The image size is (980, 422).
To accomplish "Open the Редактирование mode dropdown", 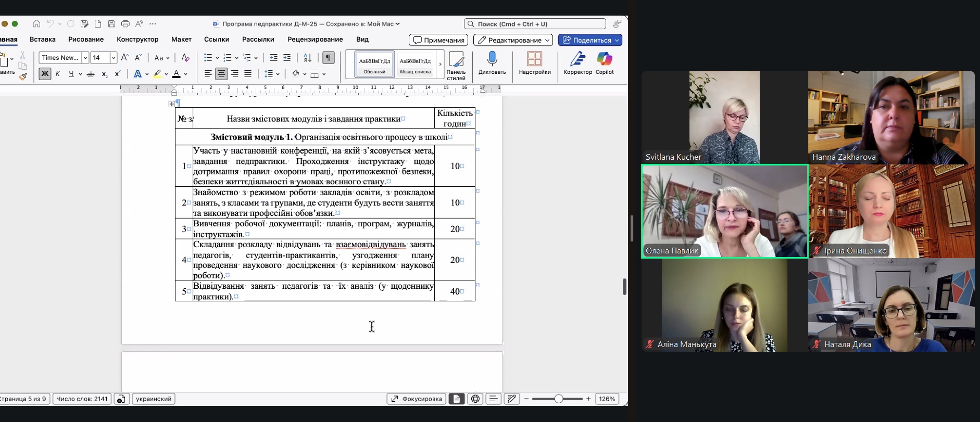I will point(513,40).
